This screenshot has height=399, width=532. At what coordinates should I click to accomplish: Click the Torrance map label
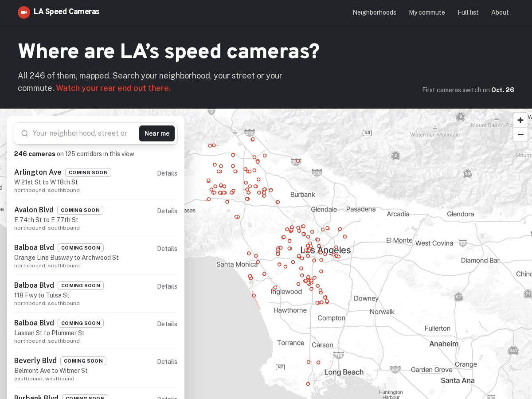290,343
